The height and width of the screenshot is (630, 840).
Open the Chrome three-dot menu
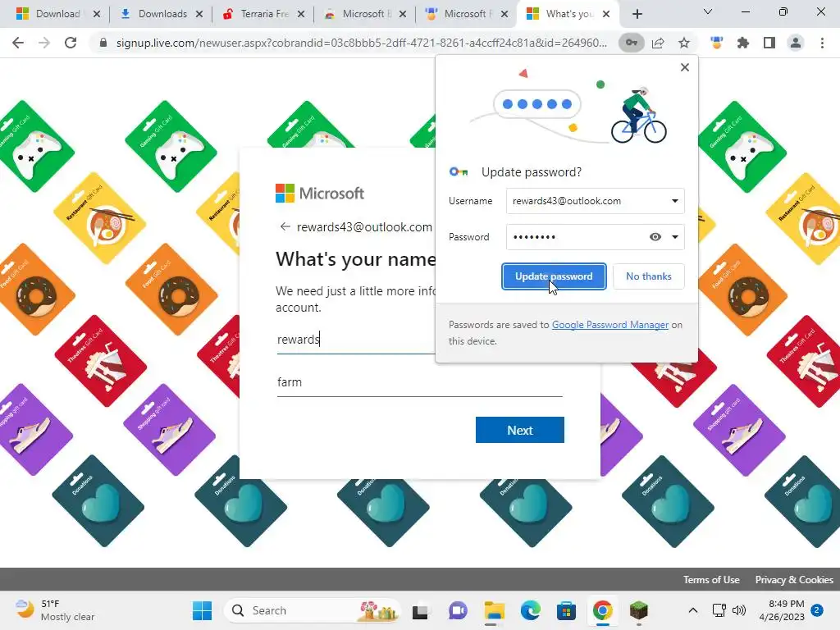[822, 43]
